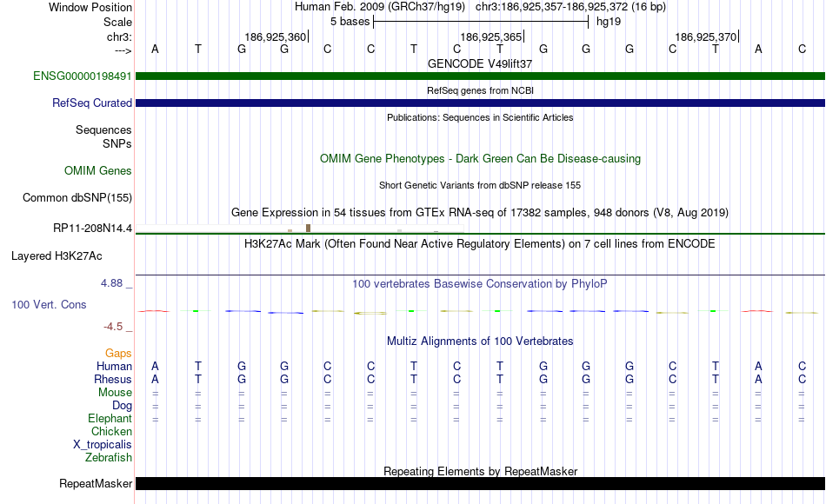This screenshot has height=504, width=826.
Task: Click the SNPs track label
Action: [117, 143]
